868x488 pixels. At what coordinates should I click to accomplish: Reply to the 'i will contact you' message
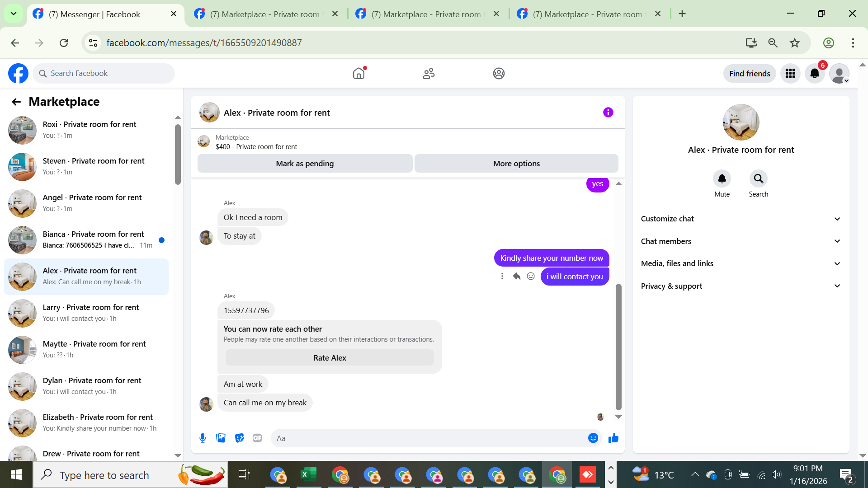[x=516, y=276]
